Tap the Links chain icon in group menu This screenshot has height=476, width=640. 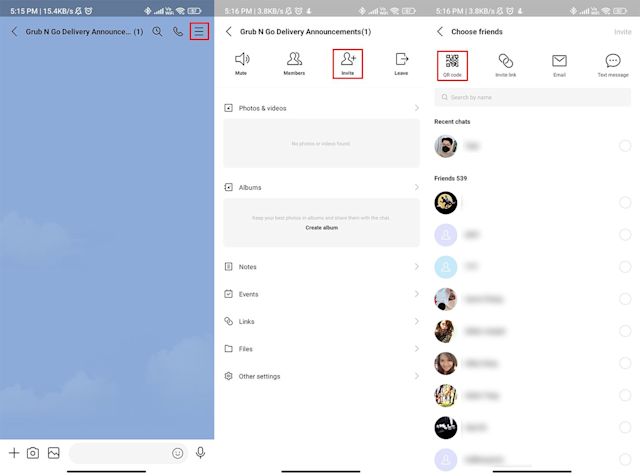229,321
